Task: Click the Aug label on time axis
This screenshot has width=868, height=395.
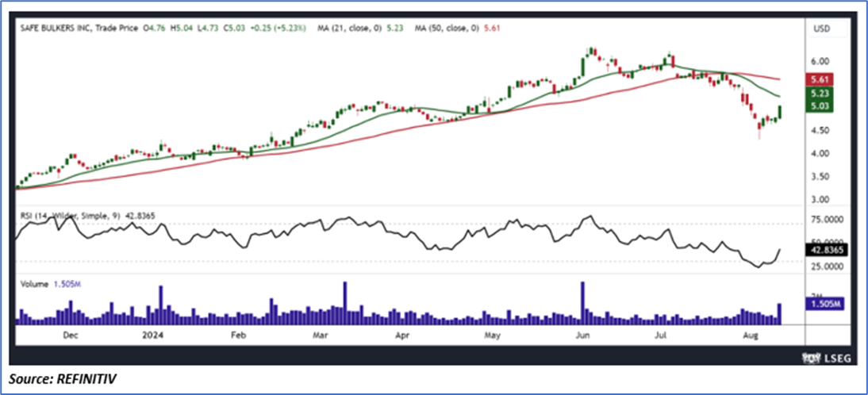Action: click(x=750, y=335)
